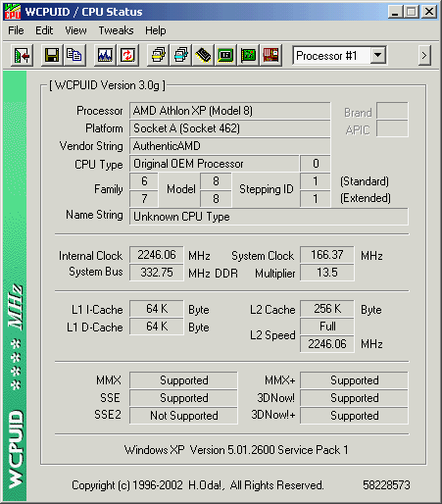The width and height of the screenshot is (442, 504).
Task: Click the copy to clipboard toolbar icon
Action: pos(74,56)
